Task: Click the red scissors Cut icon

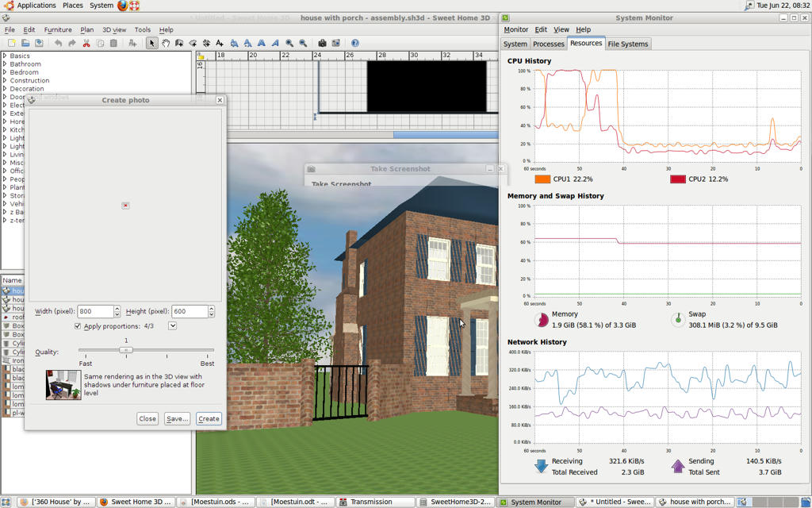Action: [x=86, y=43]
